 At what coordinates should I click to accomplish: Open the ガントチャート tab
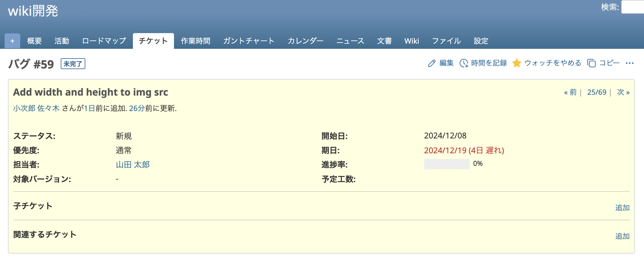click(x=249, y=41)
